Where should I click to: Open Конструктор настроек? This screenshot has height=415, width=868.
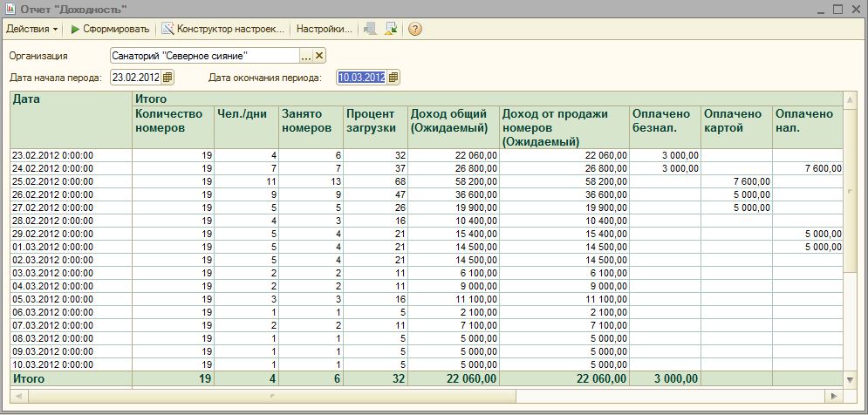coord(223,30)
